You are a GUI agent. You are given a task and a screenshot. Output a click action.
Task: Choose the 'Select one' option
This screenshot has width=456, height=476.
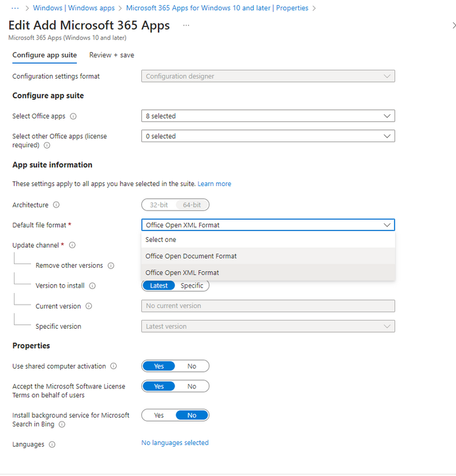[x=268, y=239]
